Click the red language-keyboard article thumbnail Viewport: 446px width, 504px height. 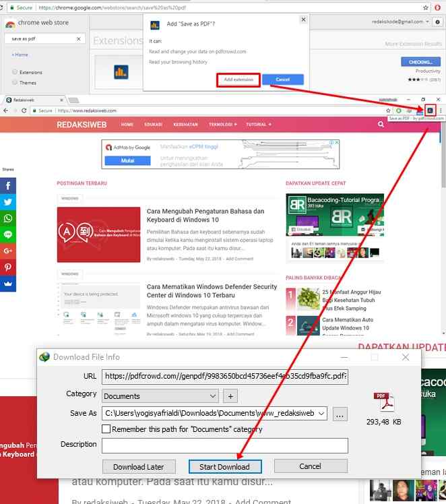[98, 234]
